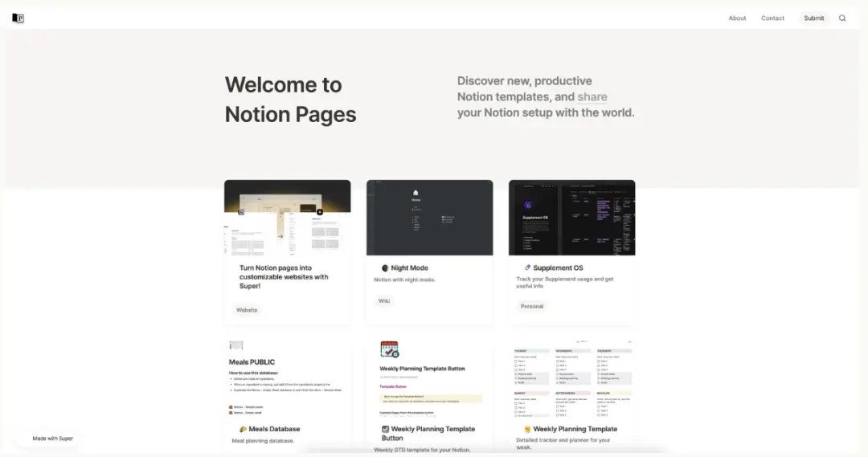Click 'Discover new, productive Notion templates' text
Screen dimensions: 868x457
coord(546,97)
